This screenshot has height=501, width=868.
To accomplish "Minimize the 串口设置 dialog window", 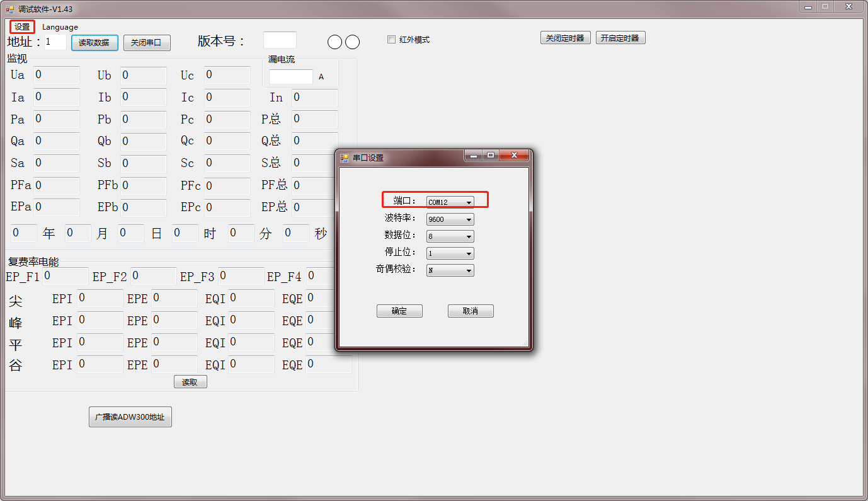I will point(474,155).
